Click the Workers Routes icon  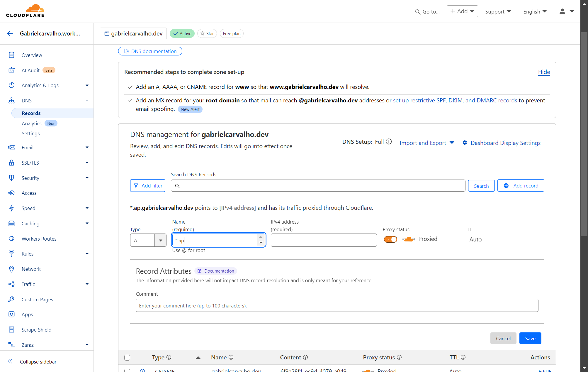point(11,239)
